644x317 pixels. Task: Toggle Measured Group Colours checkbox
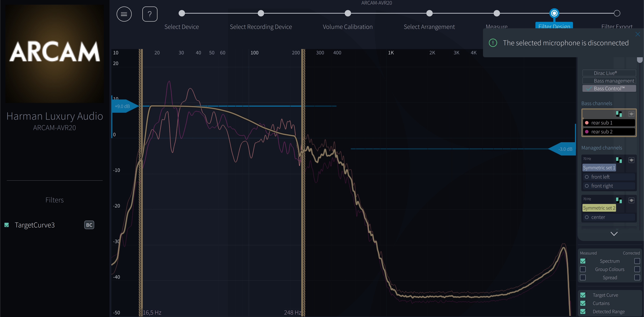(583, 269)
